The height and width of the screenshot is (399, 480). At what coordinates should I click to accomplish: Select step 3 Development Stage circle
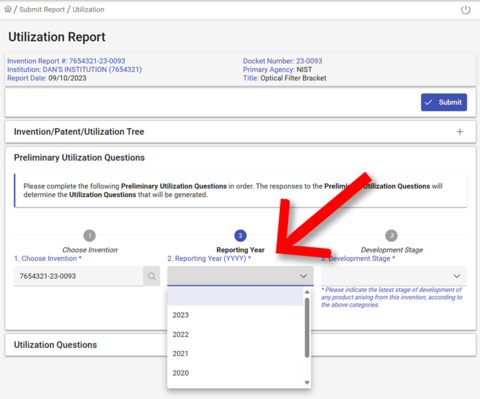click(391, 236)
